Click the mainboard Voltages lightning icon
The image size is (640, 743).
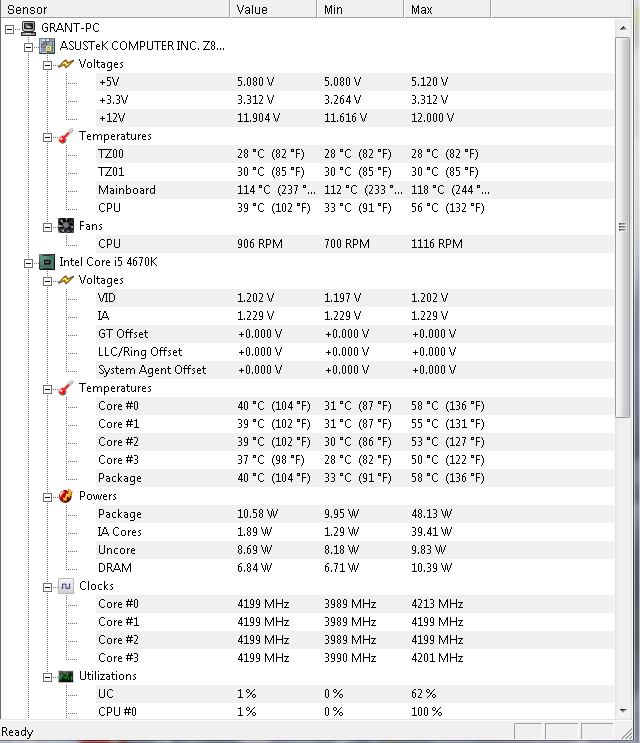click(66, 64)
